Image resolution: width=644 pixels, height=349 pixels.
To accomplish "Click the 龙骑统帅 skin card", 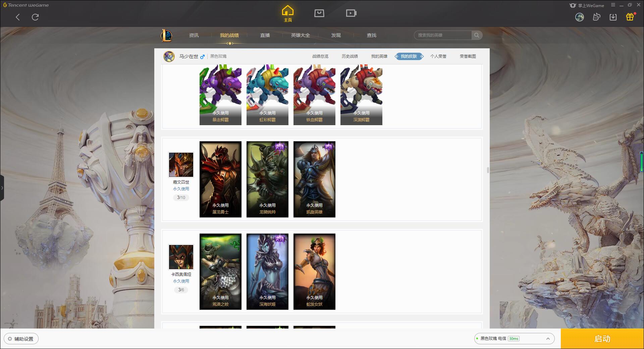I will [x=267, y=179].
